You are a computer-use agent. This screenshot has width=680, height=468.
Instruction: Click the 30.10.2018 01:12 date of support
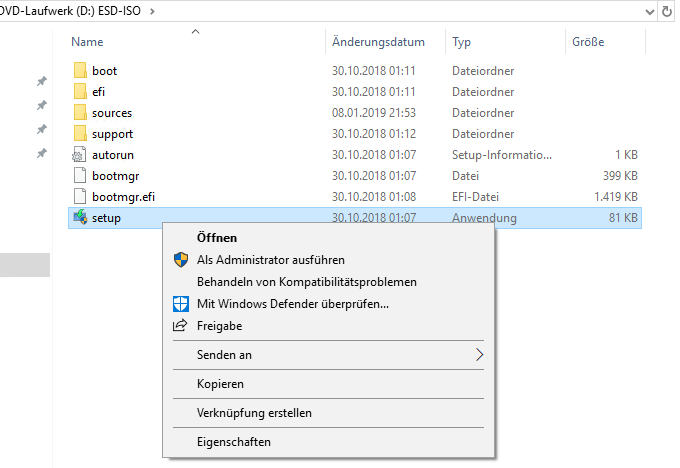coord(374,134)
